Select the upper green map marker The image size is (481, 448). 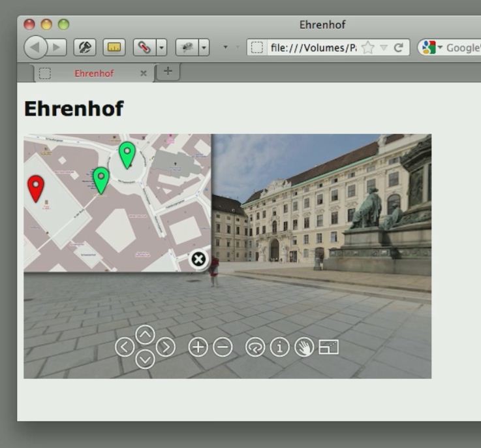(127, 154)
